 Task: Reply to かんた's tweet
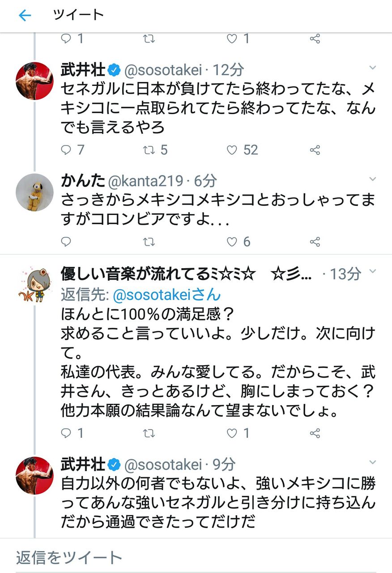[x=66, y=242]
